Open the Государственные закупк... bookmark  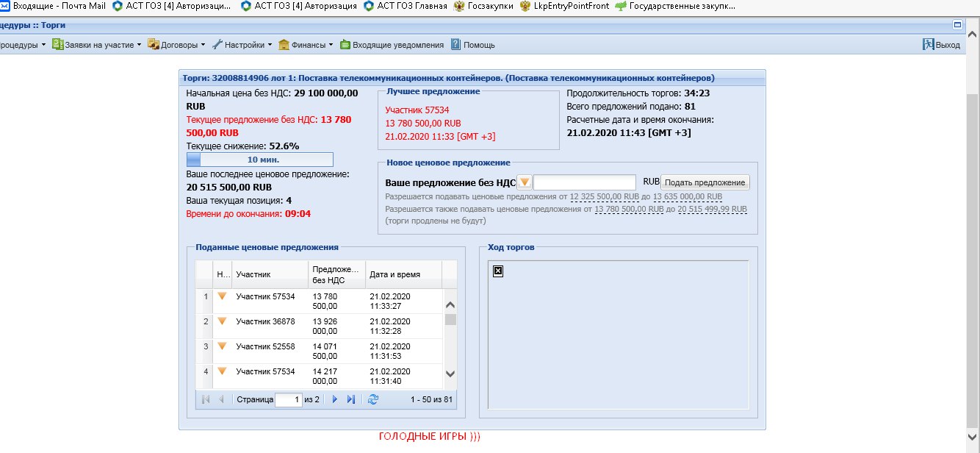click(675, 7)
